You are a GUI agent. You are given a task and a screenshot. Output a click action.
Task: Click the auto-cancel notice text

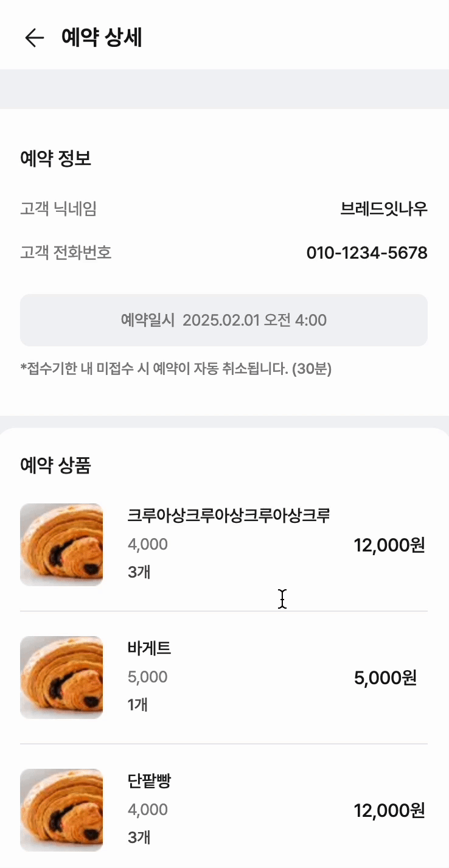[x=176, y=369]
